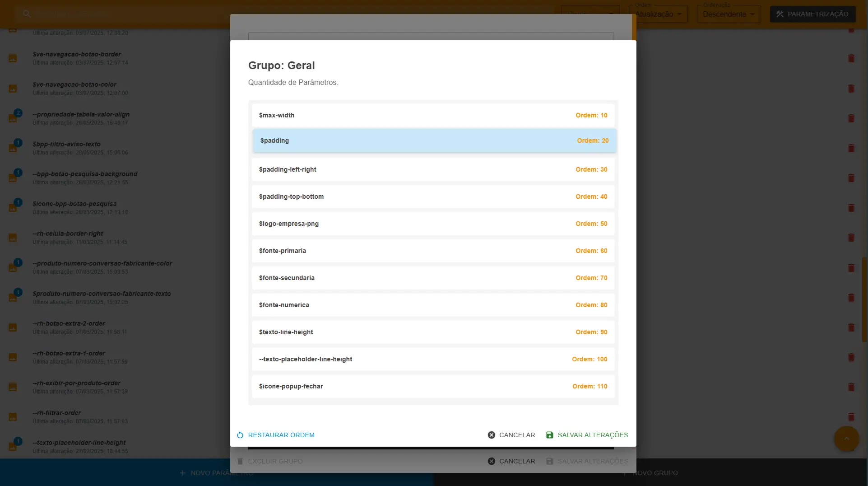Open Parametrização via the wrench icon

(x=780, y=14)
